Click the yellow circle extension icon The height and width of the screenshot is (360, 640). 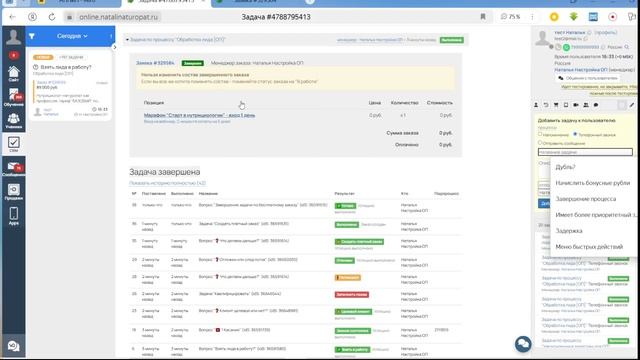(554, 17)
